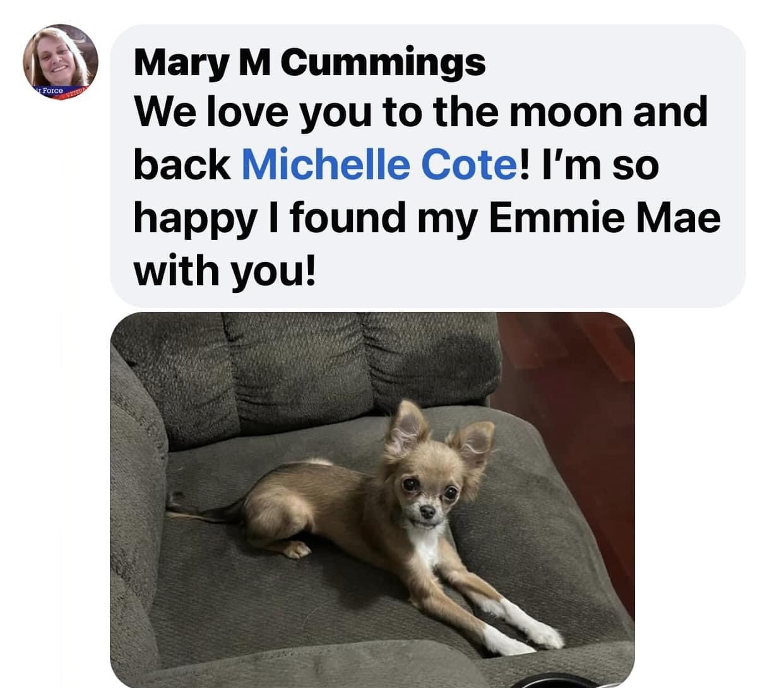
Task: Open the attached chihuahua photo
Action: coord(372,499)
